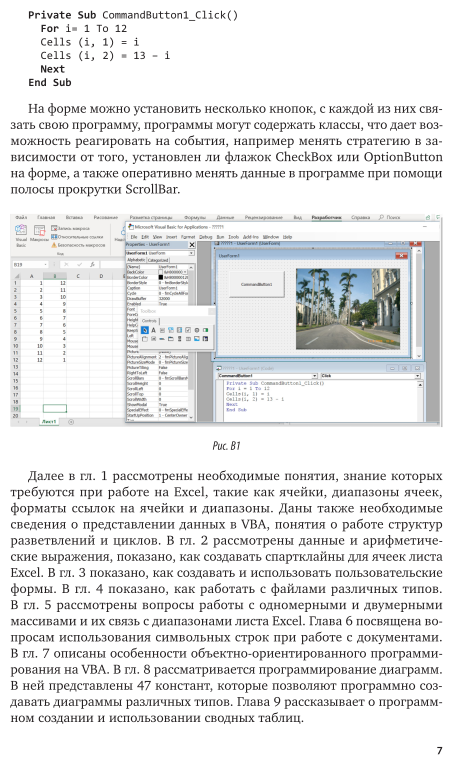This screenshot has width=453, height=765.
Task: Open the Debug menu in VBA editor
Action: 206,237
